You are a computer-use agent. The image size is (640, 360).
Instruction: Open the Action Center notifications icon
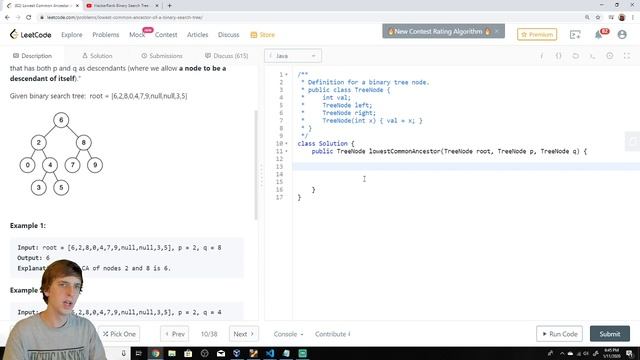tap(630, 353)
